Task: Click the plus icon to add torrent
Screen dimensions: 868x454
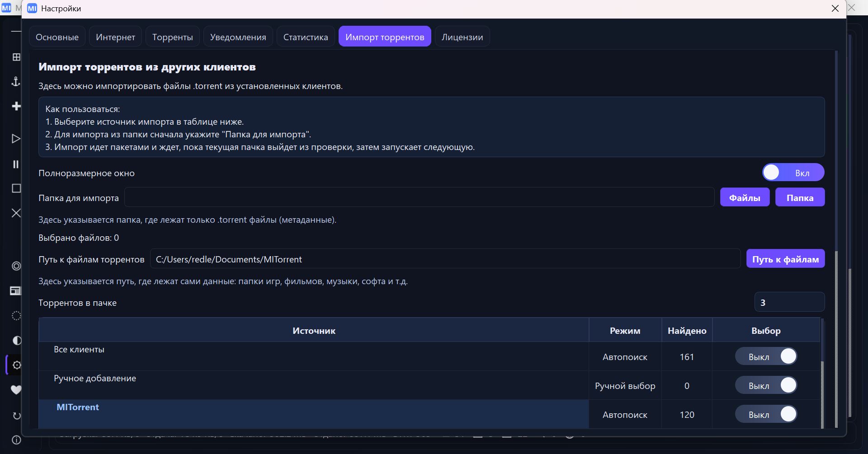Action: 16,106
